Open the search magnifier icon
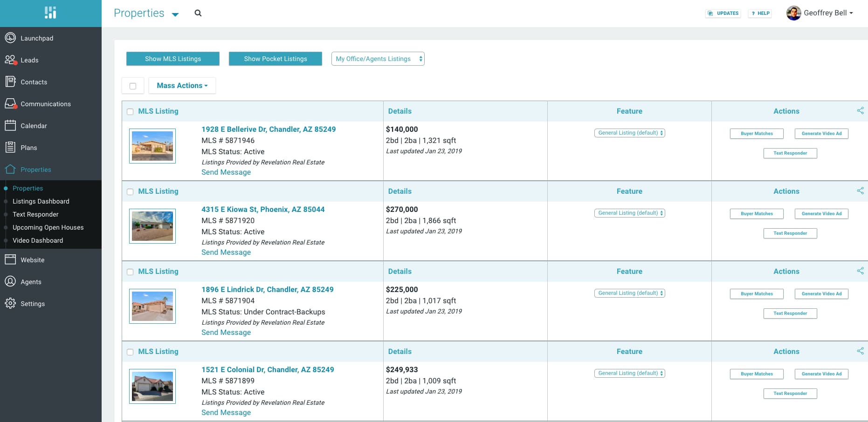 (x=198, y=13)
